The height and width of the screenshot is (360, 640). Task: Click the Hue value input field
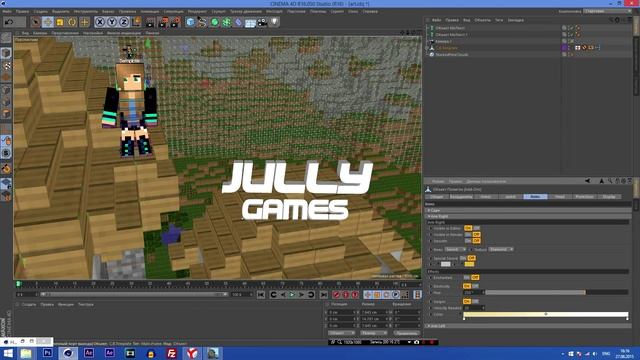[x=473, y=293]
